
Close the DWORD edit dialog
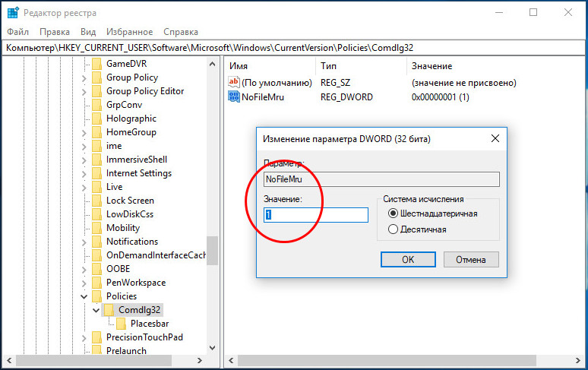point(495,139)
